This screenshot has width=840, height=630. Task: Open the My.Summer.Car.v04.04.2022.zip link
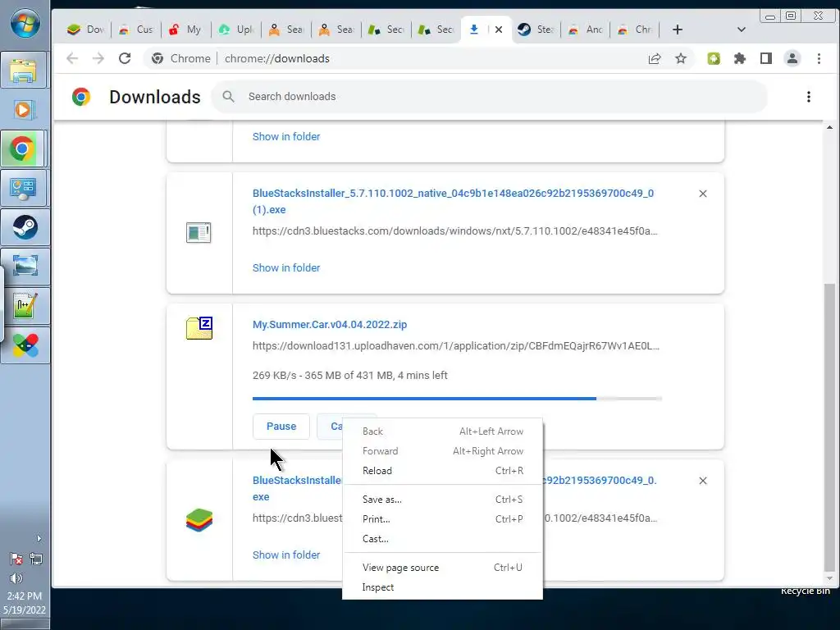pos(330,325)
